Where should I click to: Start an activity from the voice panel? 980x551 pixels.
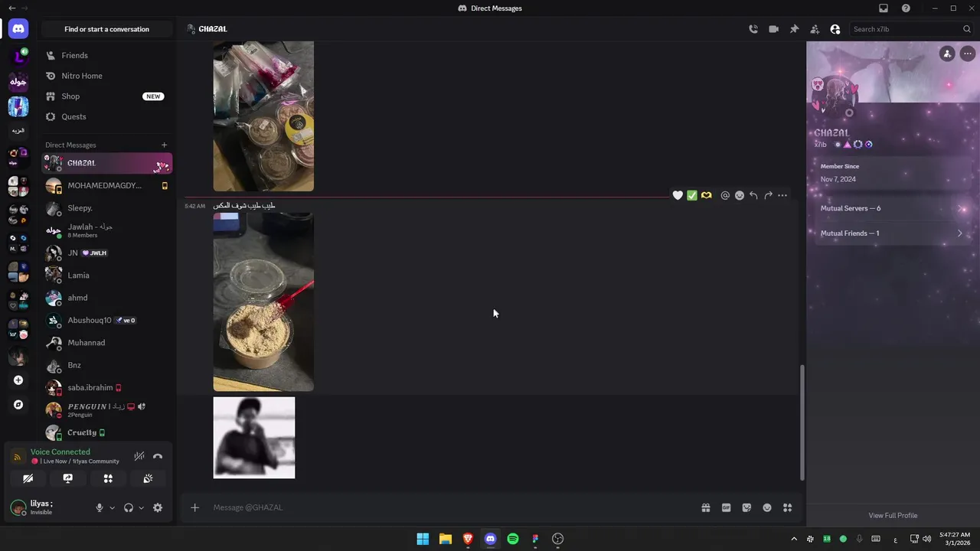point(108,478)
